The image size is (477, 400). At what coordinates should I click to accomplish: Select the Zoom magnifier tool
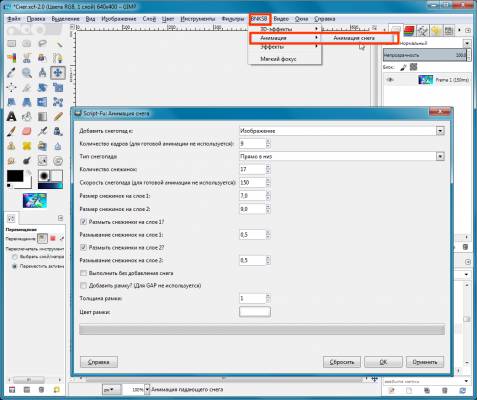click(x=27, y=73)
